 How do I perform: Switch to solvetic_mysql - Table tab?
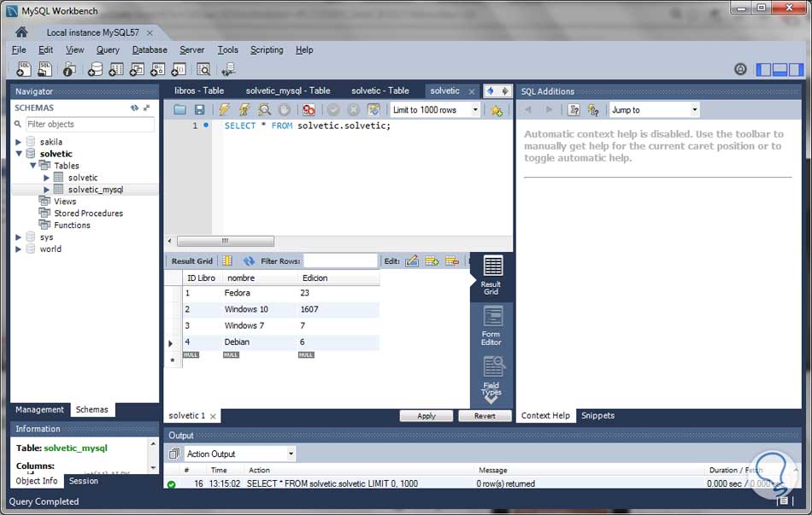tap(288, 91)
